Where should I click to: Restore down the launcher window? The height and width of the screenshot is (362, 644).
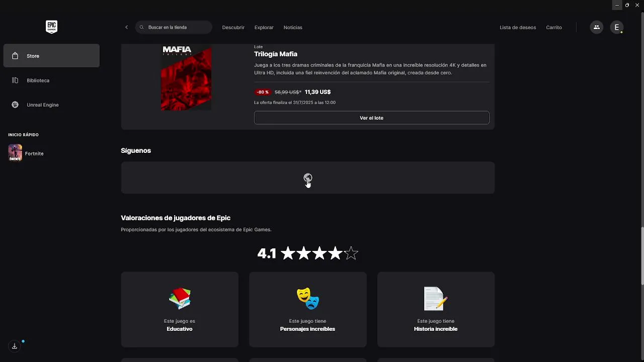[x=627, y=5]
